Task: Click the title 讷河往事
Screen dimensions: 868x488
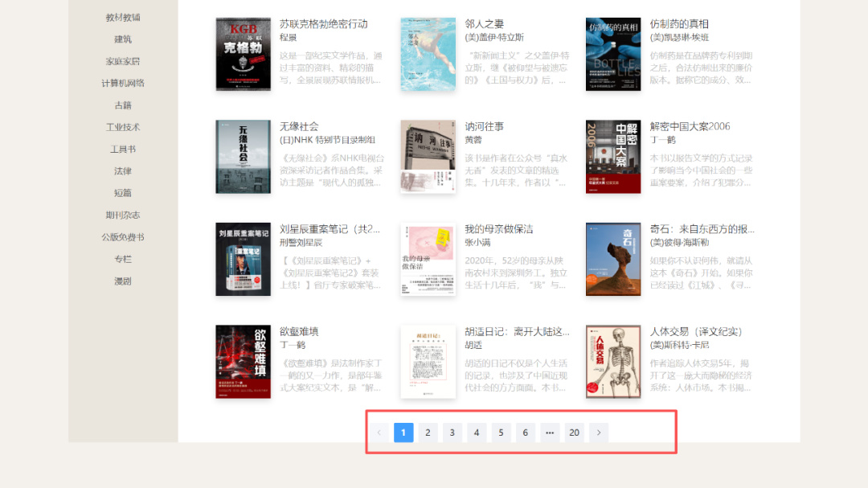Action: coord(485,126)
